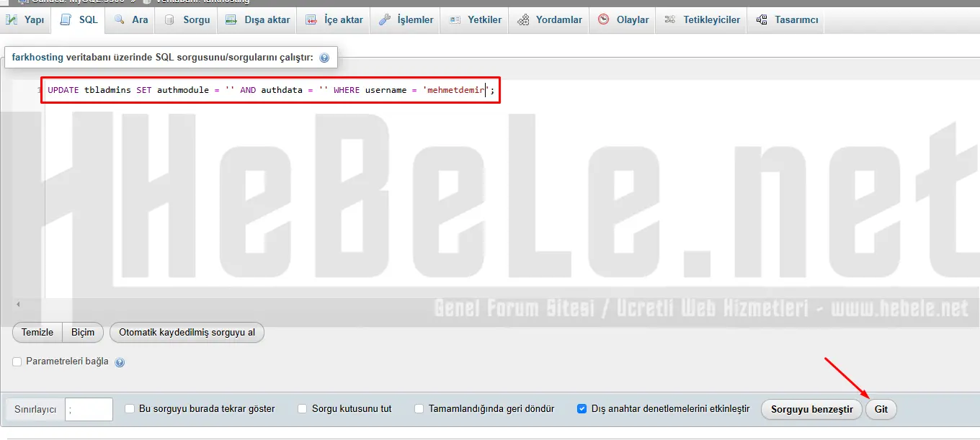Run the query with the Git button
Image resolution: width=980 pixels, height=440 pixels.
click(x=881, y=409)
